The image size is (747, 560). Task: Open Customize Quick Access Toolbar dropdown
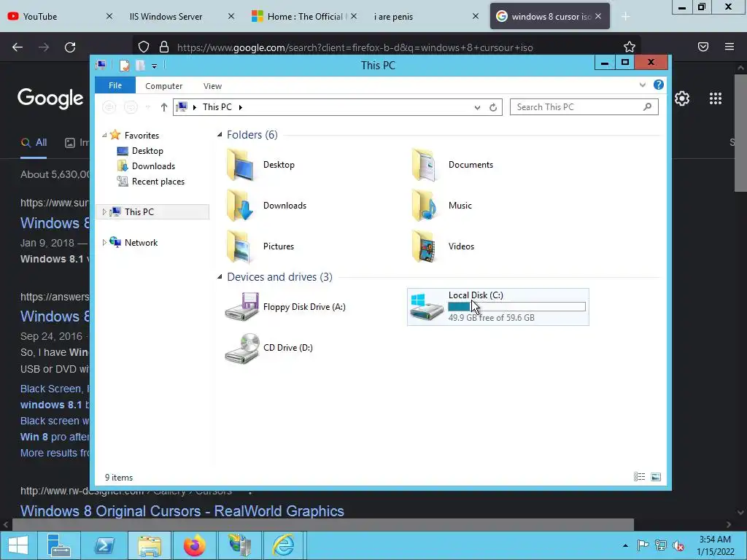click(155, 66)
